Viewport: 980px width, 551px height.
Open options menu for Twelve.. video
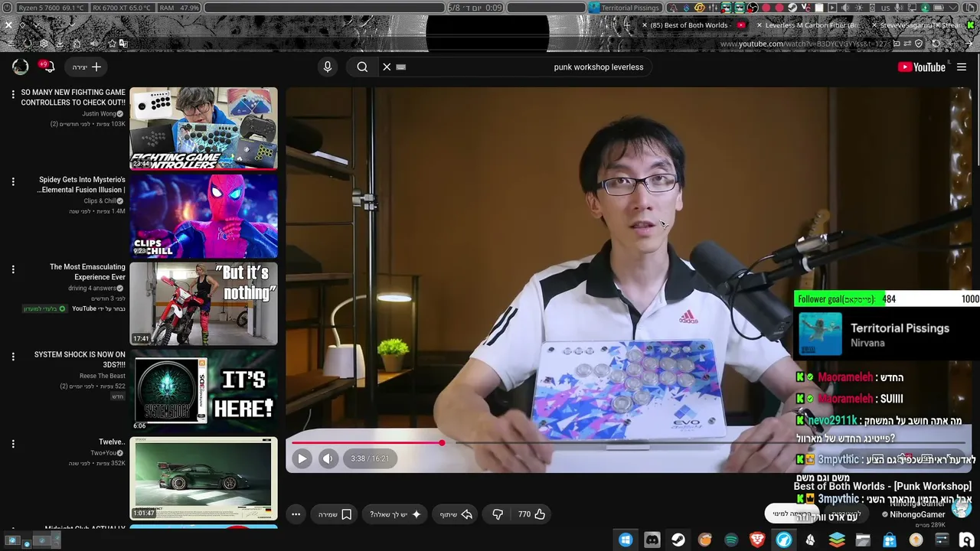pyautogui.click(x=12, y=444)
